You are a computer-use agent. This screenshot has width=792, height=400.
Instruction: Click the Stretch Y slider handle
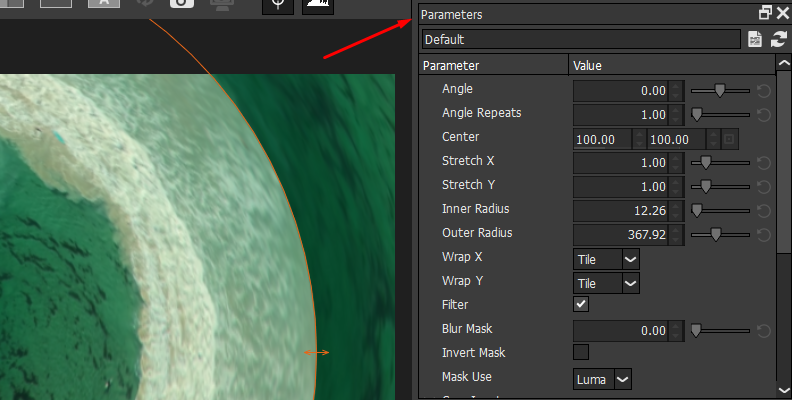706,187
